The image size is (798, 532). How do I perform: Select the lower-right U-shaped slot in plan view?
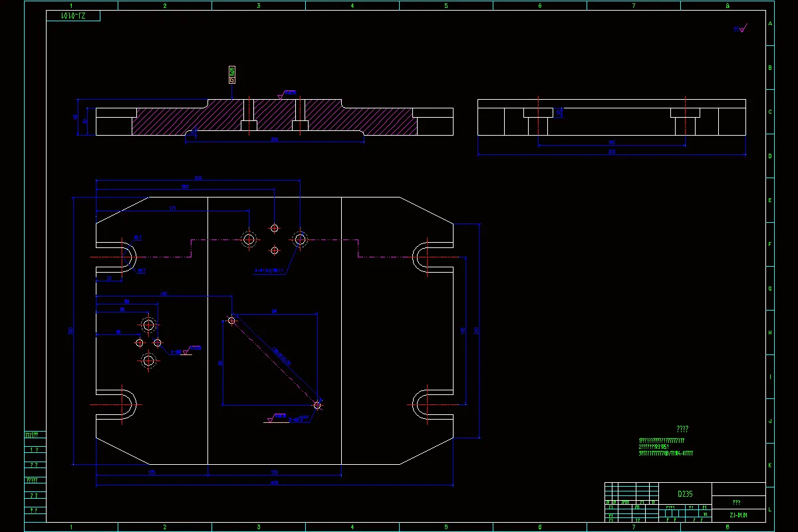coord(433,405)
